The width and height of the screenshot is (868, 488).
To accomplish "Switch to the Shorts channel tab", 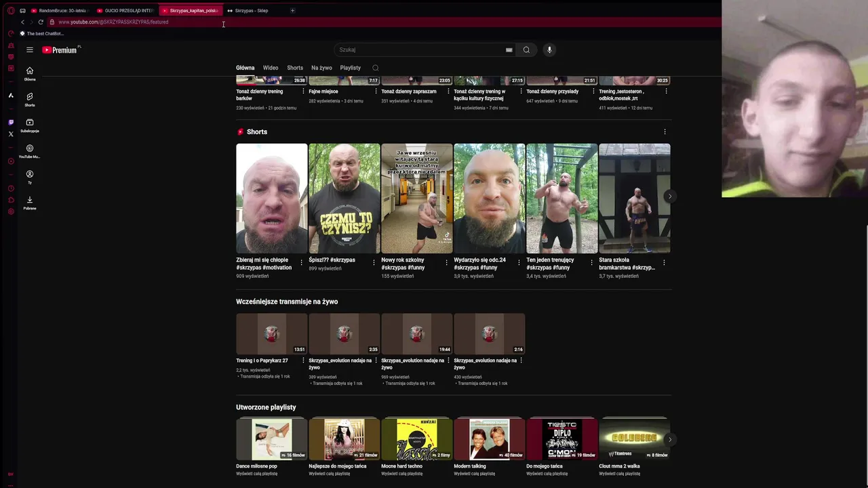I will [295, 68].
